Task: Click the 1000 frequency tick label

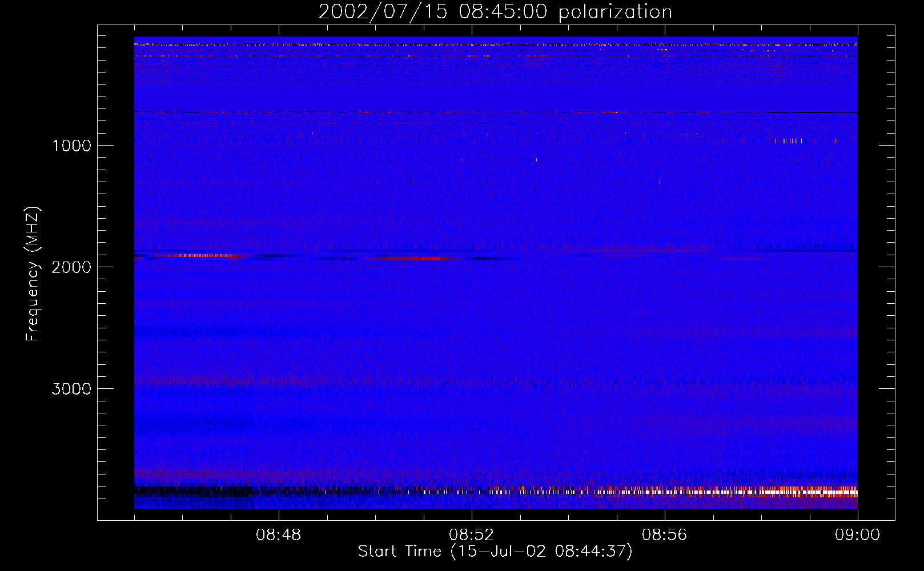Action: [71, 146]
